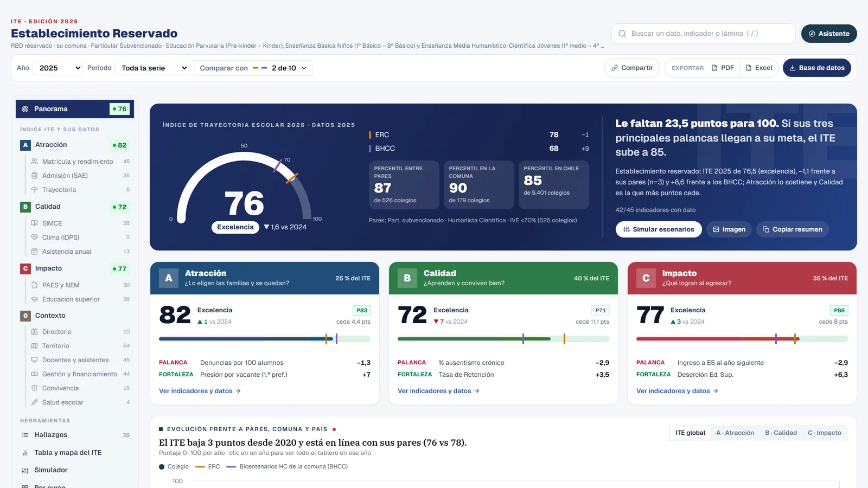
Task: Export as PDF
Action: coord(723,68)
